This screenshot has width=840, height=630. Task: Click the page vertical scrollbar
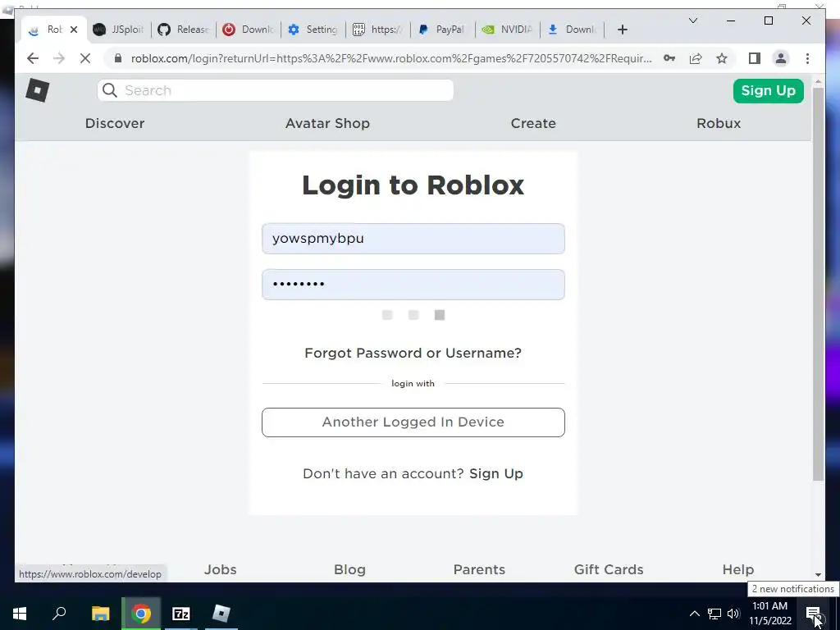pos(818,284)
